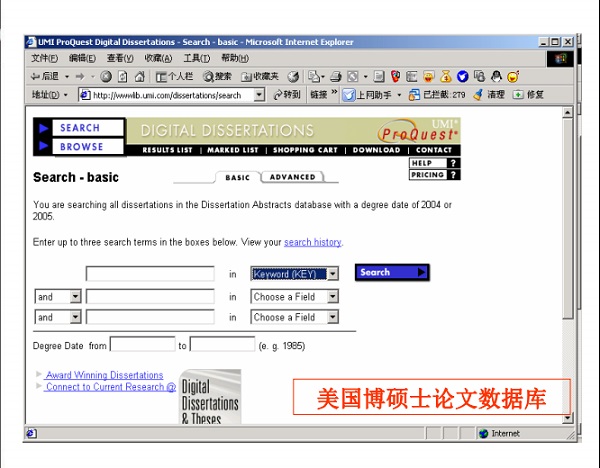
Task: Open the DOWNLOAD page
Action: tap(377, 150)
